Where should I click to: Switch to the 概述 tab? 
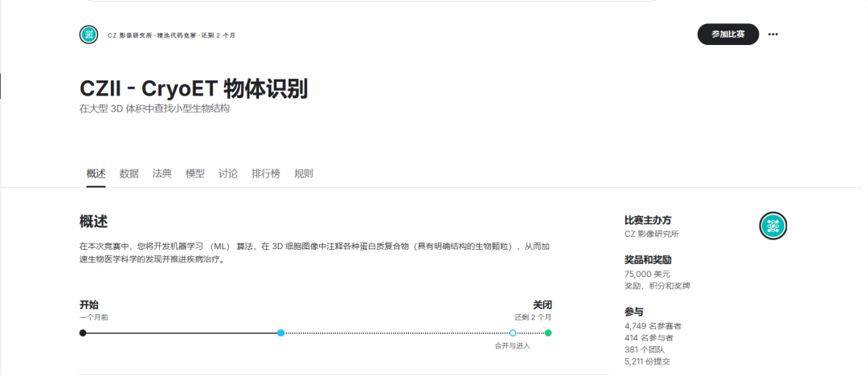click(96, 173)
